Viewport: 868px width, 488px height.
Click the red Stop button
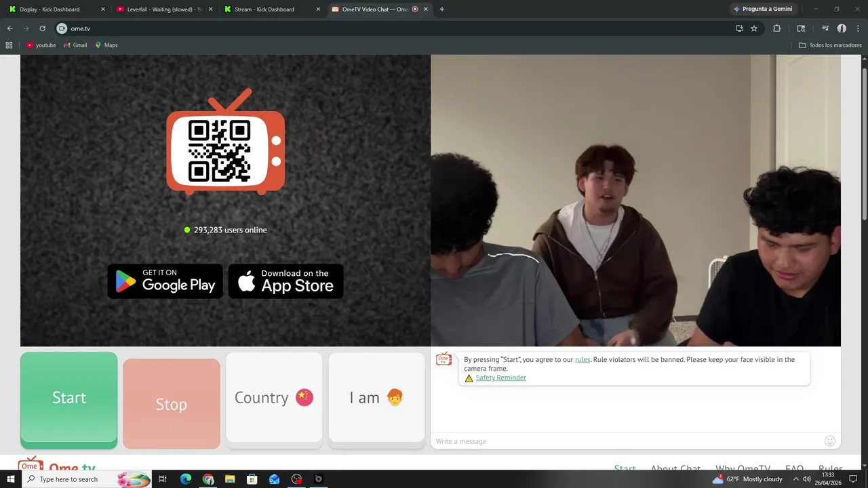[172, 404]
